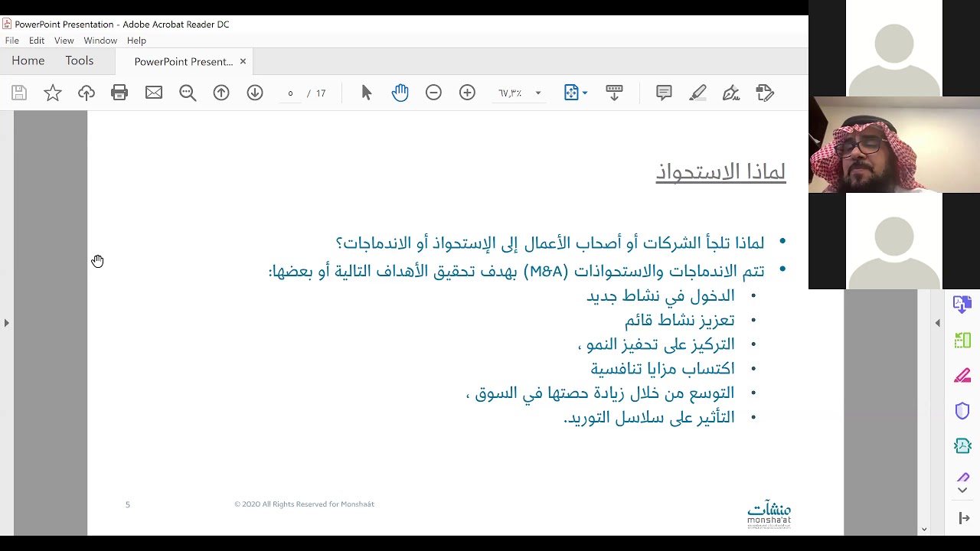Print the document

pyautogui.click(x=119, y=93)
